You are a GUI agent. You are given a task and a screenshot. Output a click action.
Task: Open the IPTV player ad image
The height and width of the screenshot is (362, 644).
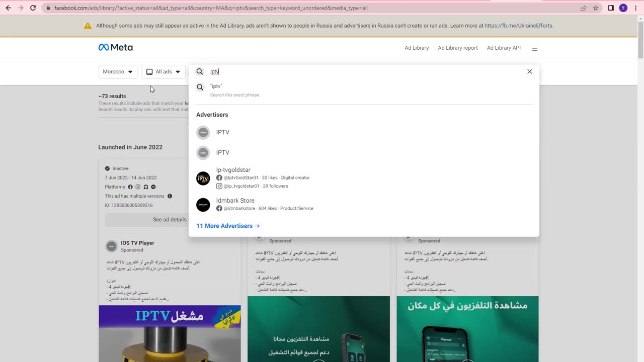tap(170, 334)
